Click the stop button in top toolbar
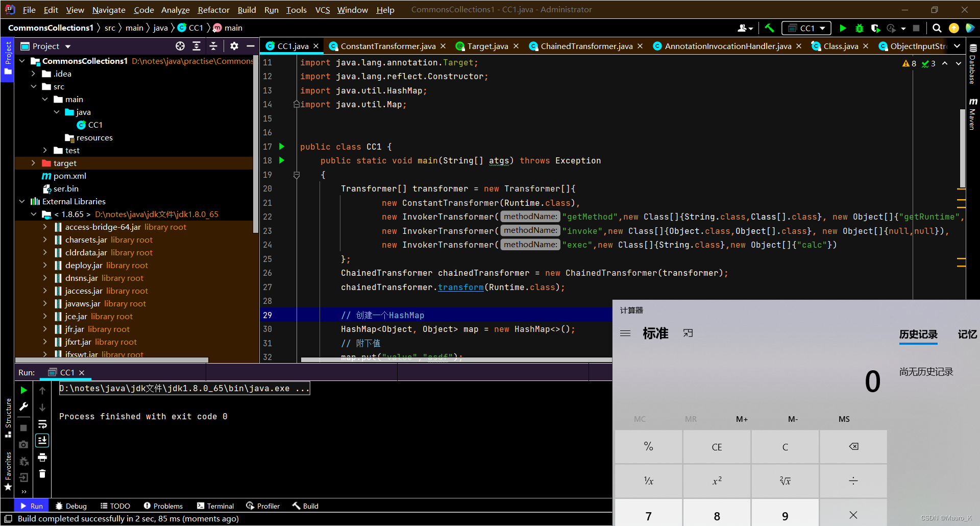The height and width of the screenshot is (526, 980). tap(916, 28)
